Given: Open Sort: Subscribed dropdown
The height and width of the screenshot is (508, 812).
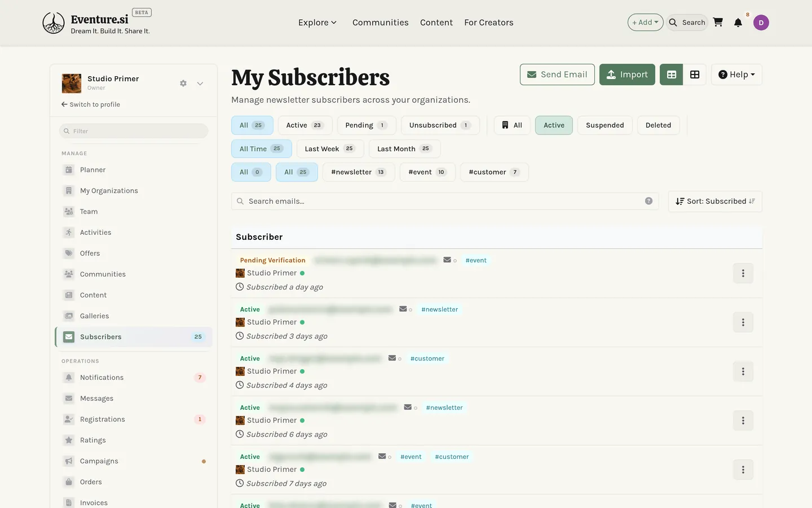Looking at the screenshot, I should pyautogui.click(x=715, y=202).
